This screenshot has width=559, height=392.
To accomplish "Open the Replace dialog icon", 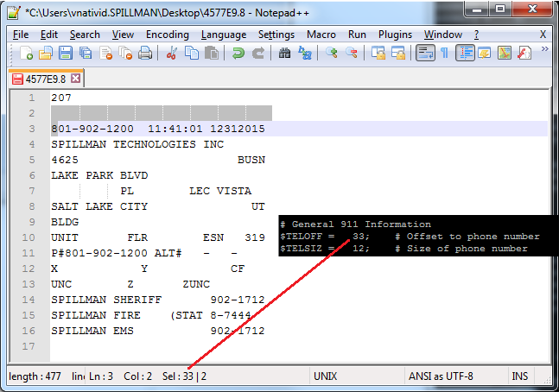I will pos(305,53).
